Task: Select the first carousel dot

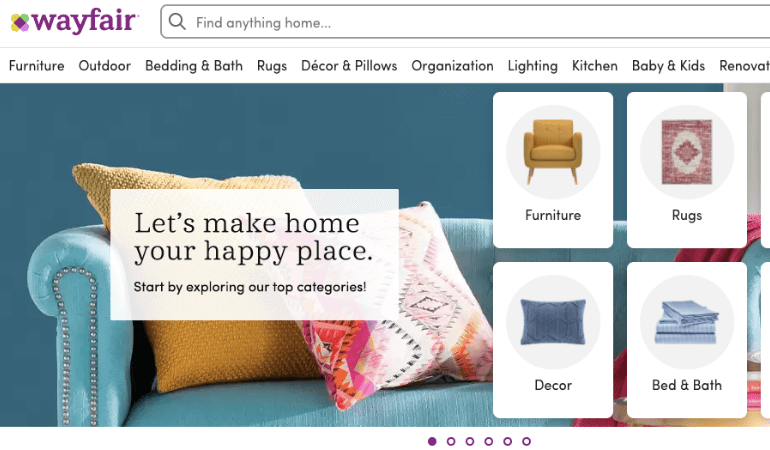Action: [x=432, y=441]
